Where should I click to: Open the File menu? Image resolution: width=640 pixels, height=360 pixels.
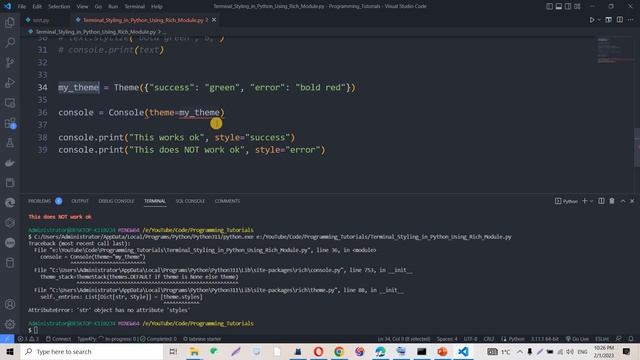click(22, 7)
